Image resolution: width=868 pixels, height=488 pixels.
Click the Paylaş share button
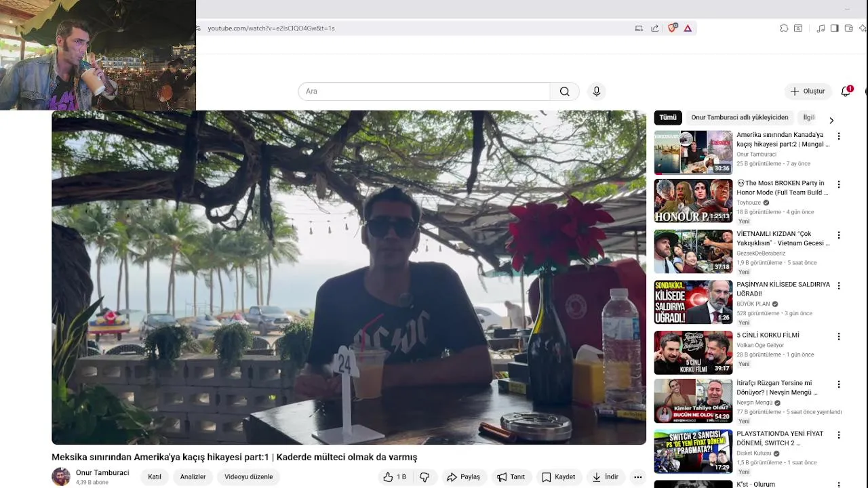[463, 477]
